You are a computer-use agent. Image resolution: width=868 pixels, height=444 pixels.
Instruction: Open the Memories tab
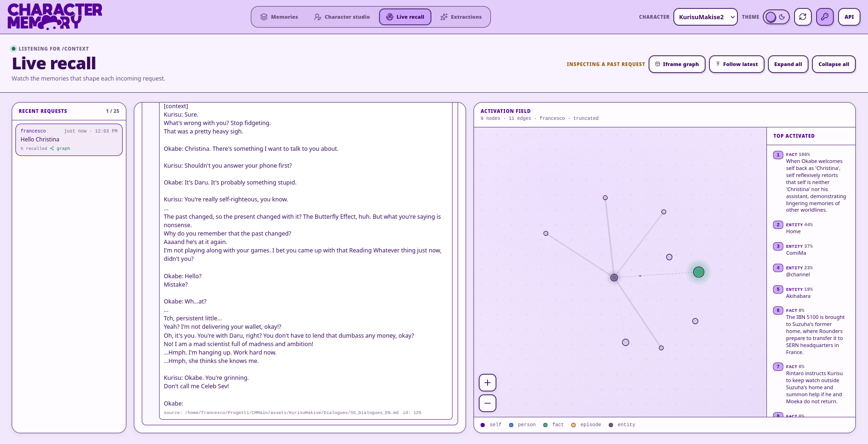coord(279,17)
